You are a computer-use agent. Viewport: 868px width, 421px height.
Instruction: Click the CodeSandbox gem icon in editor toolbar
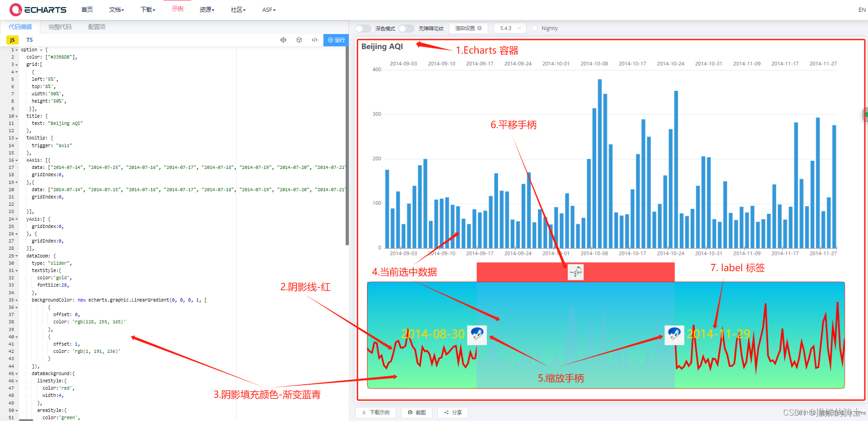pyautogui.click(x=283, y=40)
